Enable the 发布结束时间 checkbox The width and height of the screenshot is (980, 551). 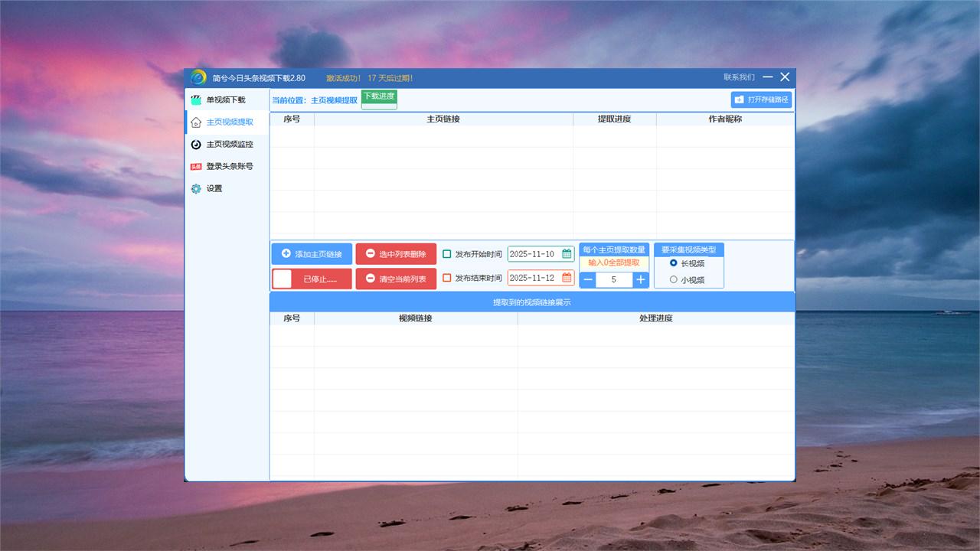(x=447, y=278)
